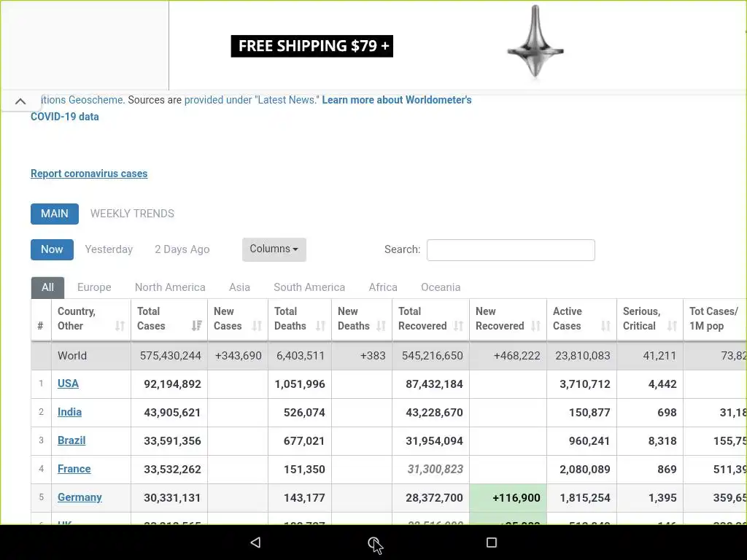Sort by New Cases column arrows
The width and height of the screenshot is (747, 560).
[x=257, y=326]
